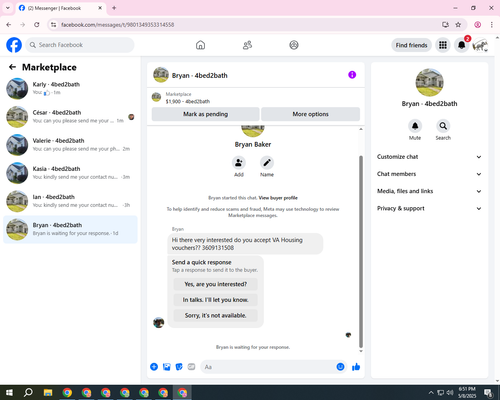Mute the conversation with the bell icon
The image size is (500, 400).
[415, 126]
